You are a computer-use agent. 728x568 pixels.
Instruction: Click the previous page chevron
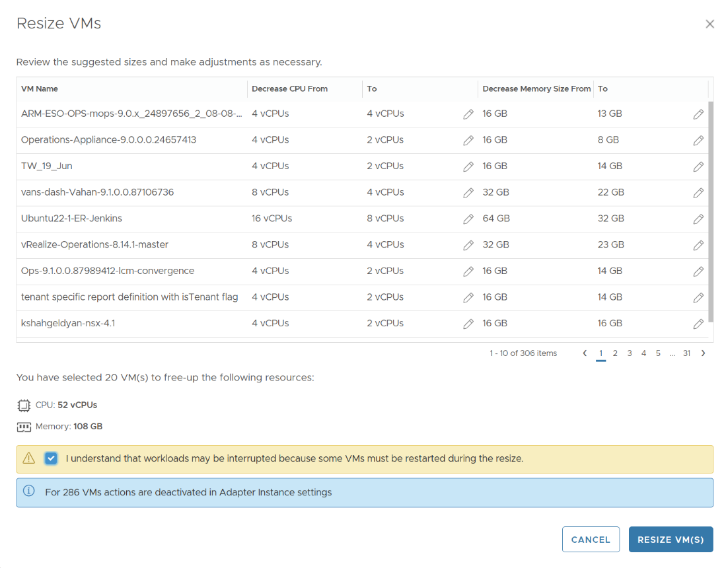click(585, 353)
